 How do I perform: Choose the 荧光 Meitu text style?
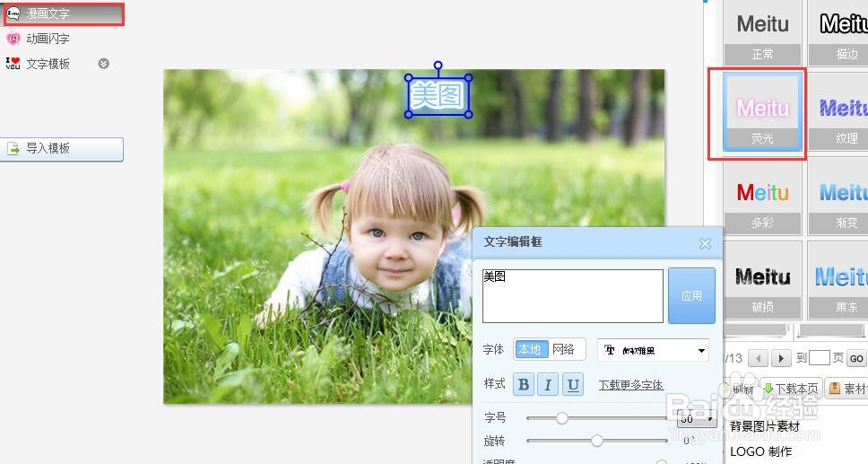tap(762, 113)
